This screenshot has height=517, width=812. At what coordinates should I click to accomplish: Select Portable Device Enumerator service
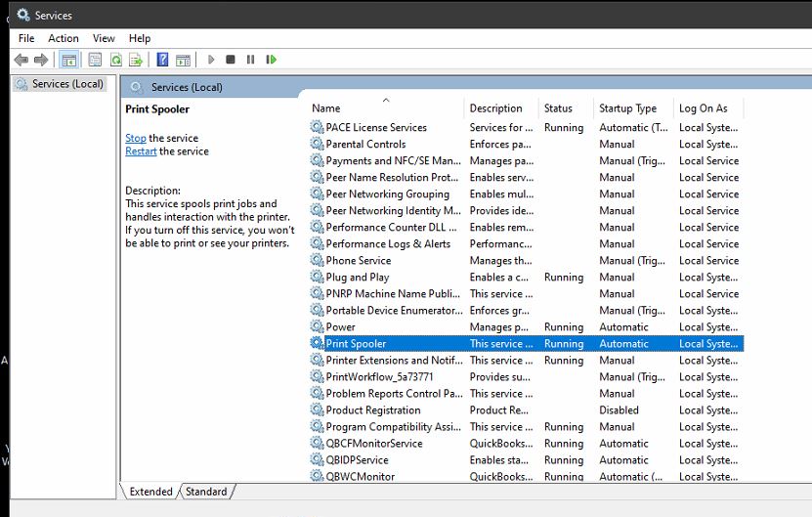click(x=527, y=310)
